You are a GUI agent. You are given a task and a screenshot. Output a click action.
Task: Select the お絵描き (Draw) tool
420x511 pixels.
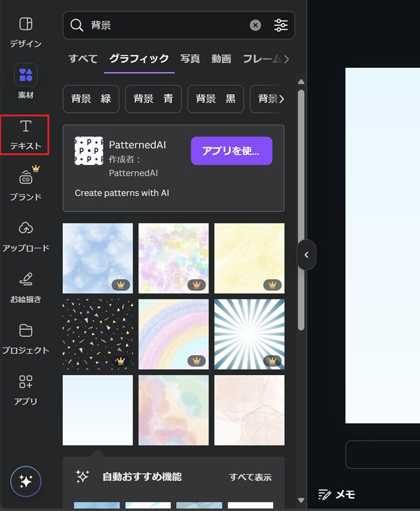pos(26,287)
